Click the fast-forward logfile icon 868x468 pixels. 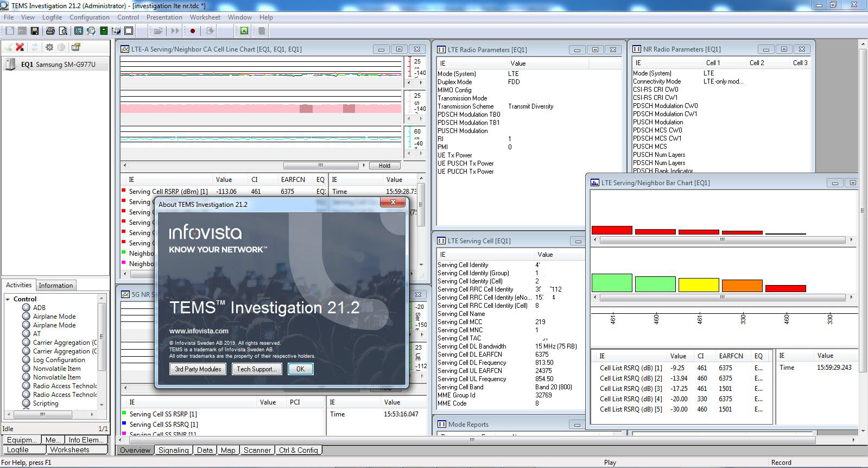pyautogui.click(x=175, y=31)
